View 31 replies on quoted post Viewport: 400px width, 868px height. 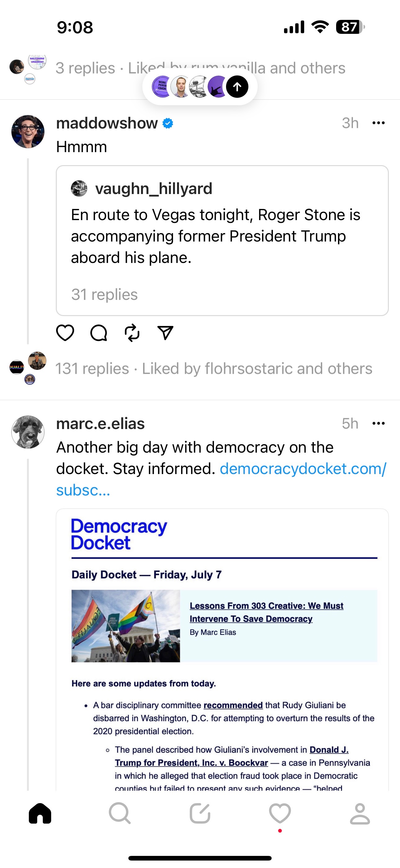104,295
